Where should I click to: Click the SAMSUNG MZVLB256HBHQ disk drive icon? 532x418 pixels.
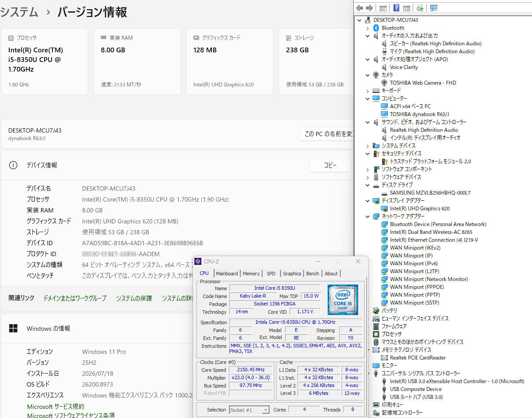point(384,193)
